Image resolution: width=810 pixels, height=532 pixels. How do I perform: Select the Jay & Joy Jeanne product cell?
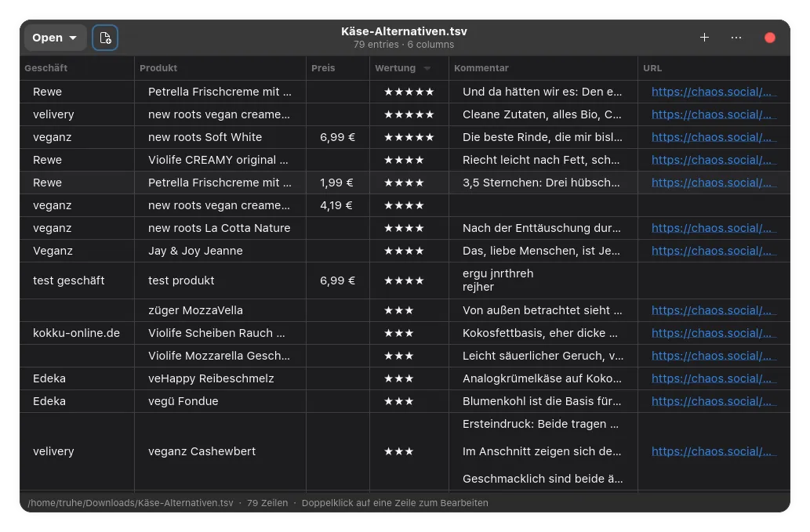(x=195, y=251)
